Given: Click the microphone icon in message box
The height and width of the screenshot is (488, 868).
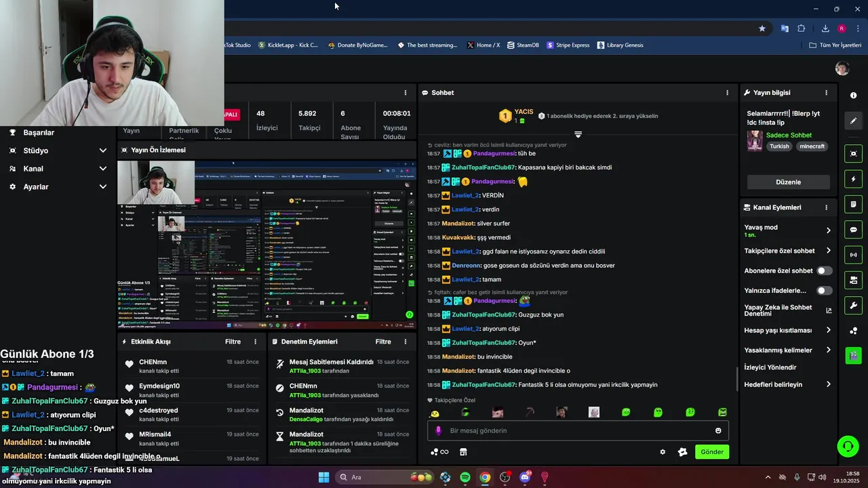Looking at the screenshot, I should [438, 430].
